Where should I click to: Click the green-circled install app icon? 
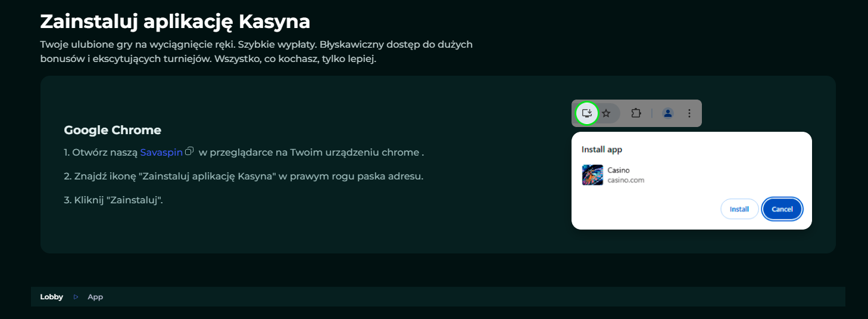[587, 113]
